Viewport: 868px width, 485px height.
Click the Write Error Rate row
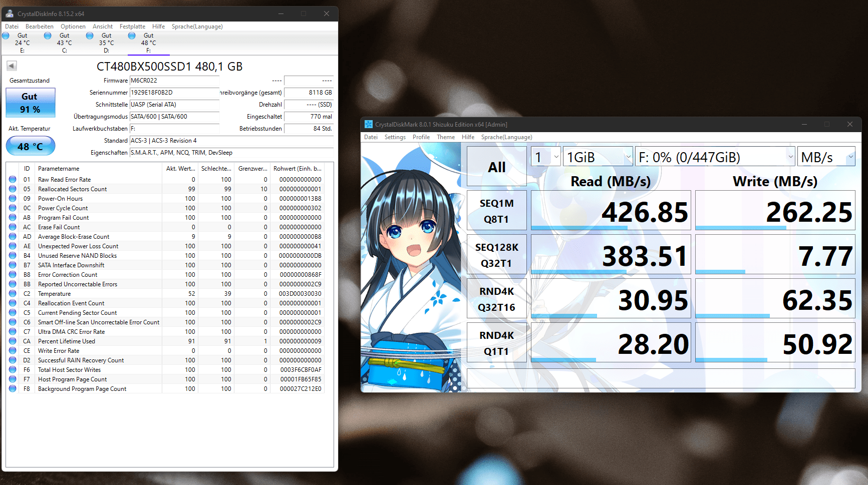pos(165,351)
